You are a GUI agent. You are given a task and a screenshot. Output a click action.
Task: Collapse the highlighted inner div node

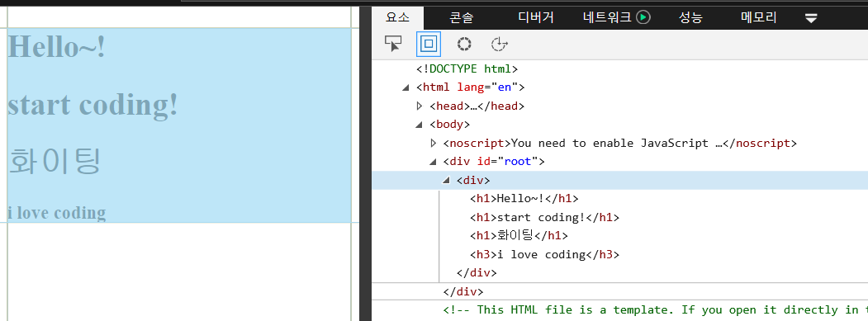click(446, 181)
